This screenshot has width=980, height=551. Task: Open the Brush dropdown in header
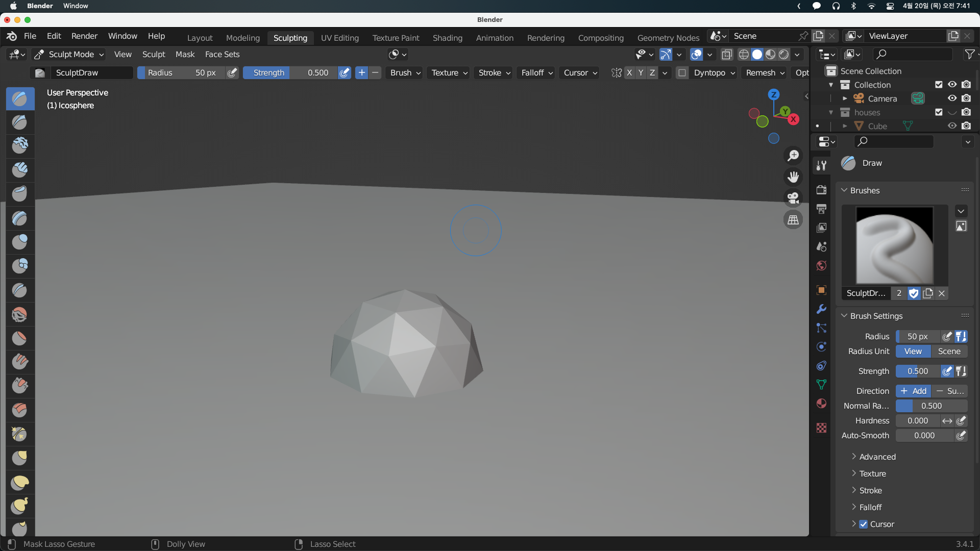click(x=405, y=73)
